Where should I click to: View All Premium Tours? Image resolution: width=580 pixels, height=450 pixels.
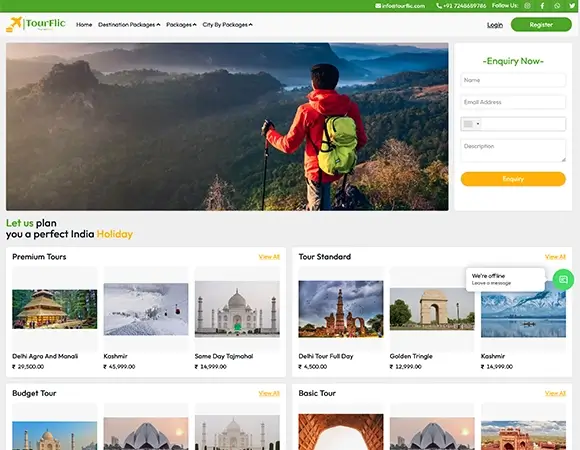[x=269, y=257]
